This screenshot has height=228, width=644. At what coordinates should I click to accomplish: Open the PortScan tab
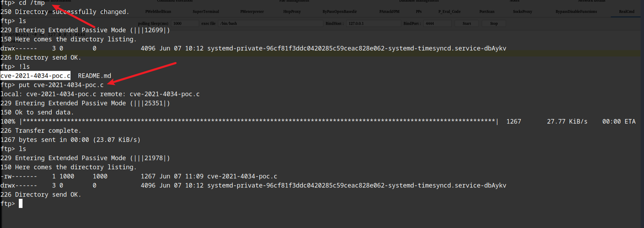(487, 12)
